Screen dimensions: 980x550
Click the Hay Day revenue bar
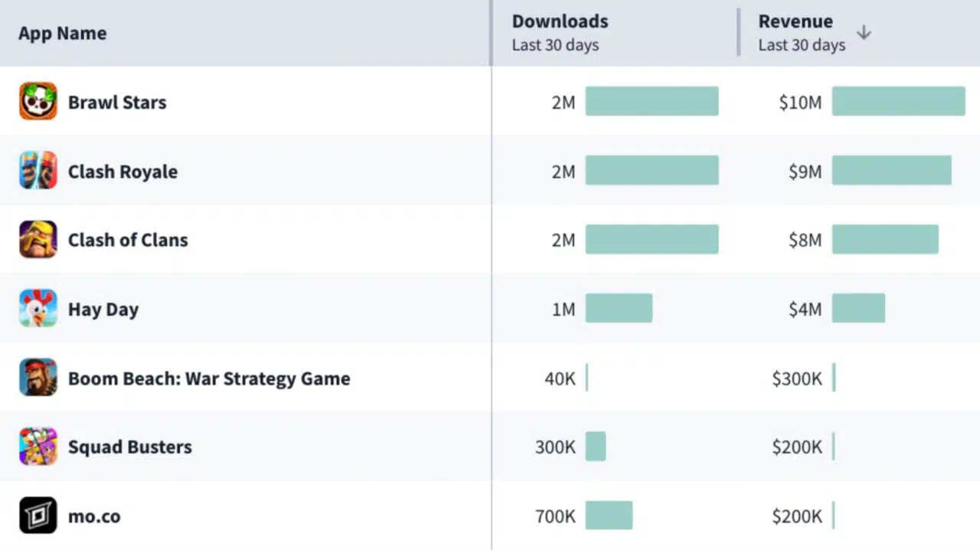(858, 308)
